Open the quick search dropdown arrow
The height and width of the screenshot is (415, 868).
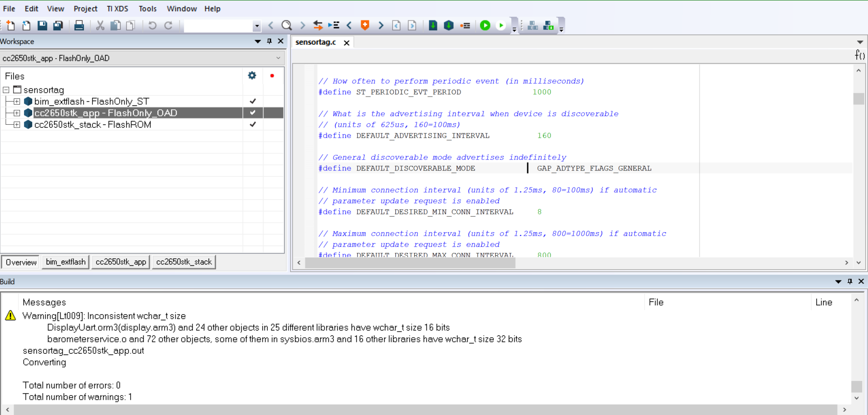pos(257,26)
